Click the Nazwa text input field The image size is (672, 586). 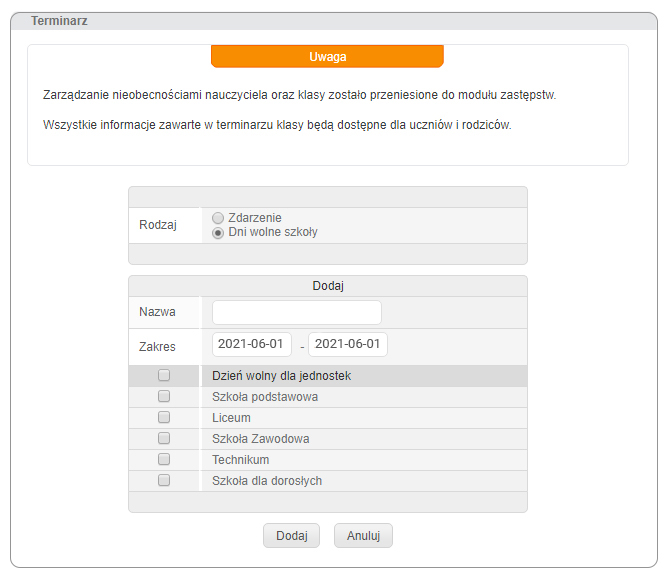click(296, 312)
